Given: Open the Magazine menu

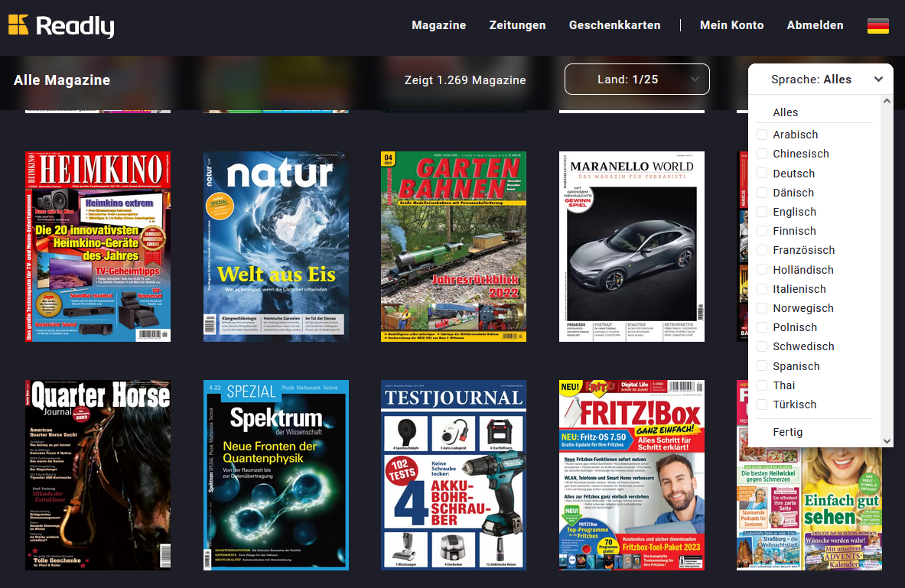Looking at the screenshot, I should (438, 25).
